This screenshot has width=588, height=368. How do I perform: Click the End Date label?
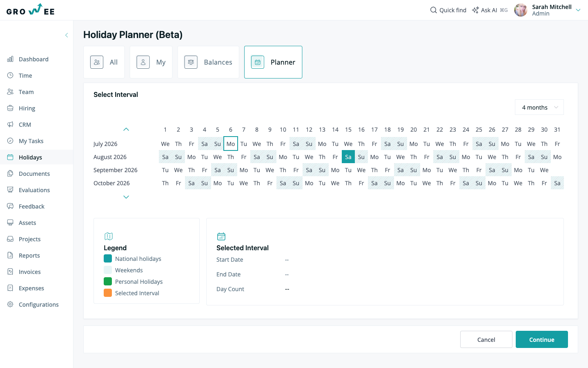(x=229, y=274)
